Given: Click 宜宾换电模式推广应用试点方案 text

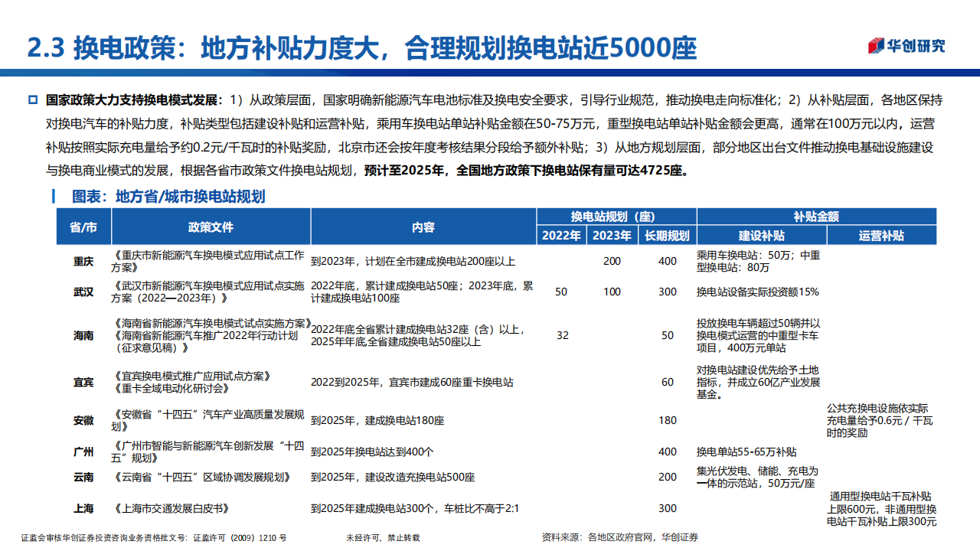Looking at the screenshot, I should 190,376.
